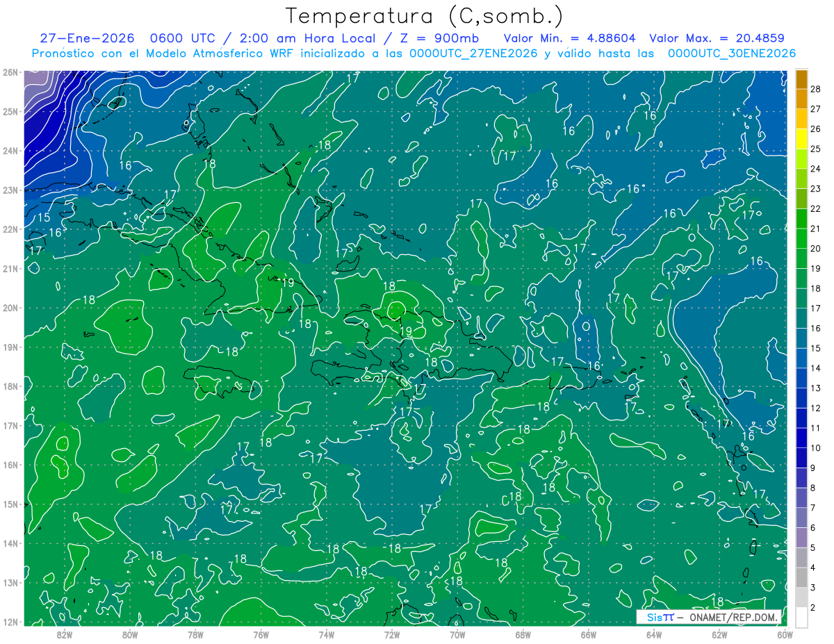834x644 pixels.
Task: Click the 25N latitude axis label
Action: click(10, 111)
